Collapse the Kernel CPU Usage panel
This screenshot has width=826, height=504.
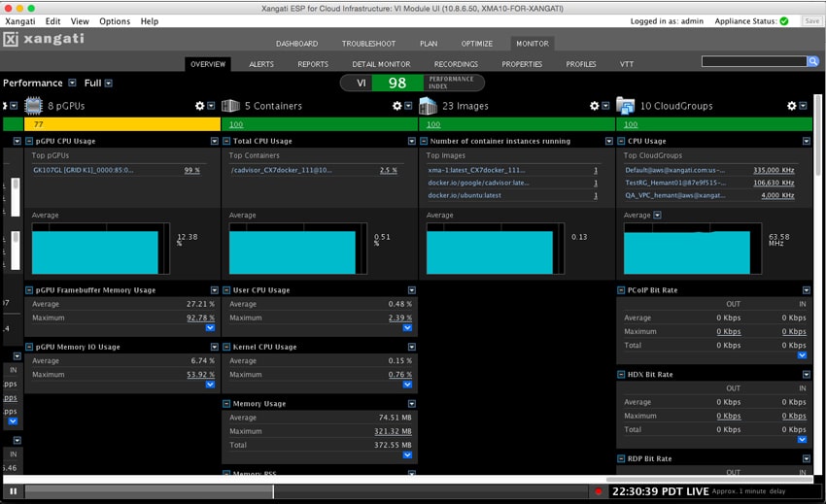pyautogui.click(x=226, y=347)
